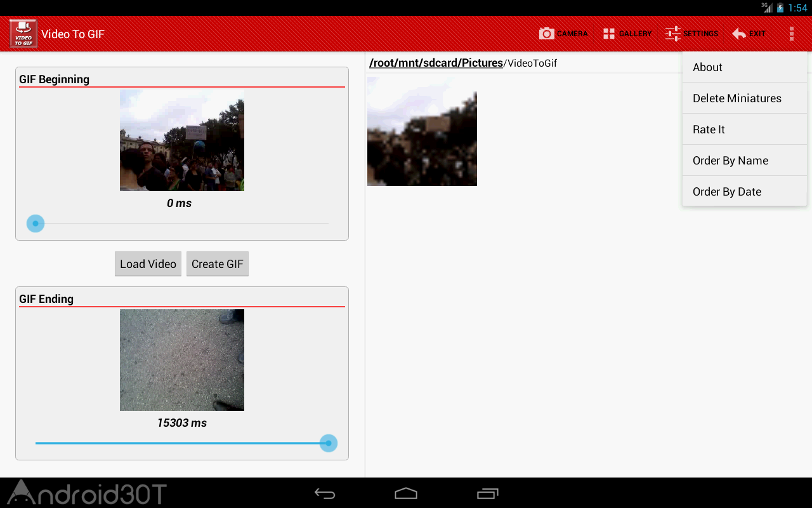Screen dimensions: 812x508
Task: Tap the Video To GIF app logo
Action: click(x=23, y=34)
